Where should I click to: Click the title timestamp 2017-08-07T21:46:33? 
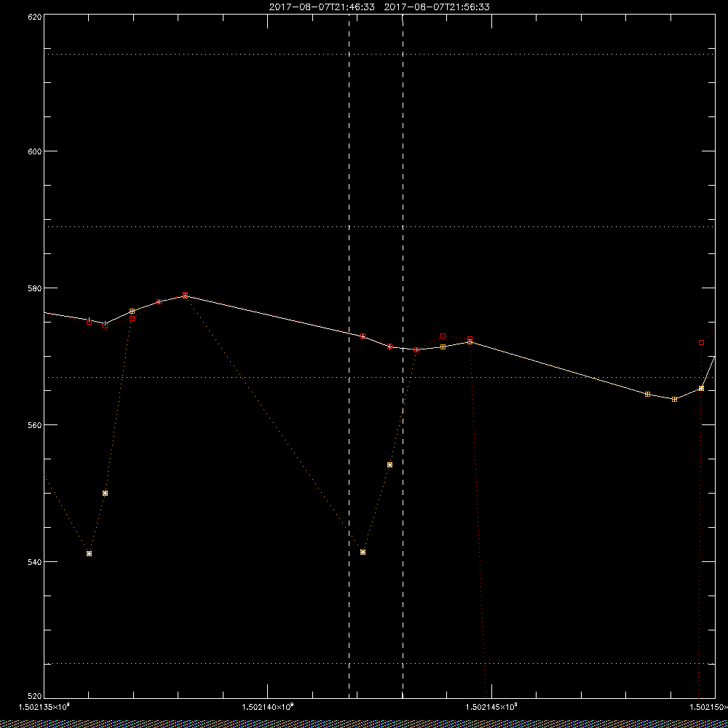click(322, 7)
